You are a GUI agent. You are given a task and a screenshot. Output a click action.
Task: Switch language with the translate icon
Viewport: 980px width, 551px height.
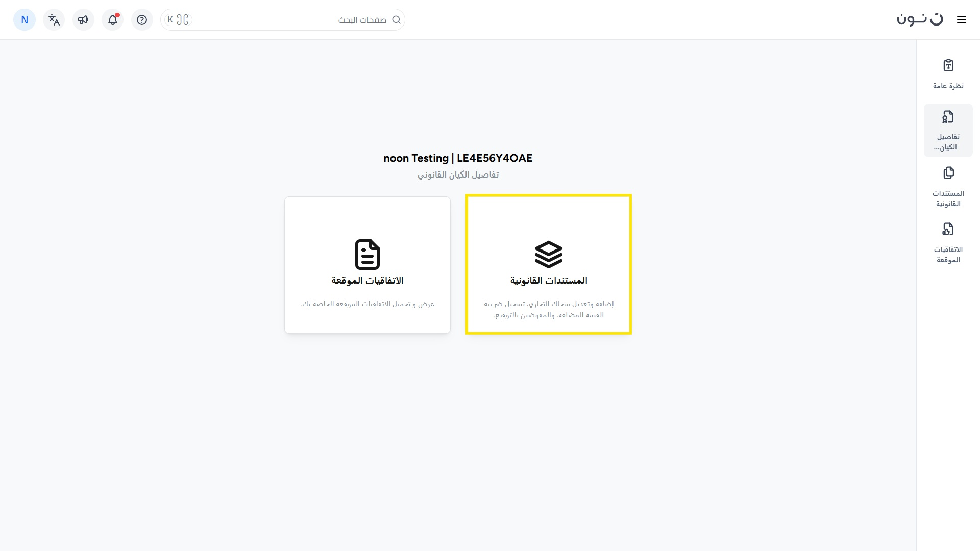pos(54,20)
